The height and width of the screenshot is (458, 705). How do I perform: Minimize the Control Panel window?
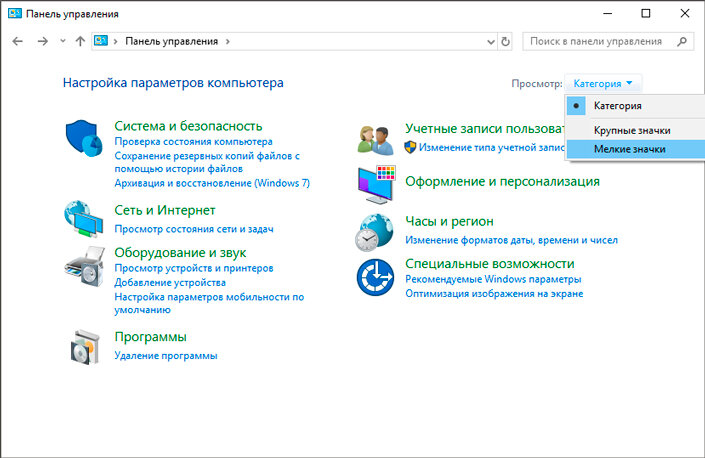(607, 13)
